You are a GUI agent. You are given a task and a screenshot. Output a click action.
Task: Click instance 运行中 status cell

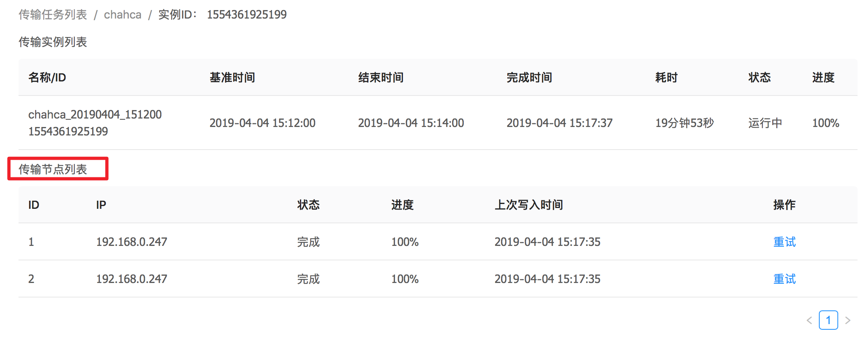(765, 123)
